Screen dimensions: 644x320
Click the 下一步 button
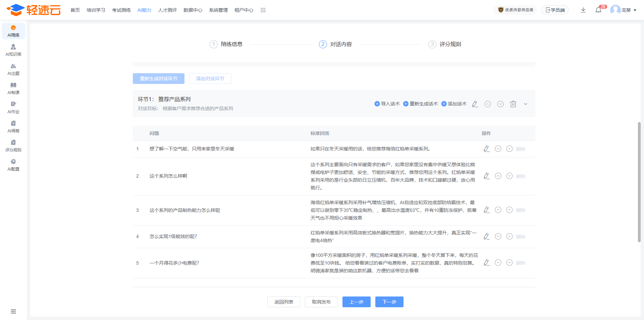pyautogui.click(x=389, y=302)
